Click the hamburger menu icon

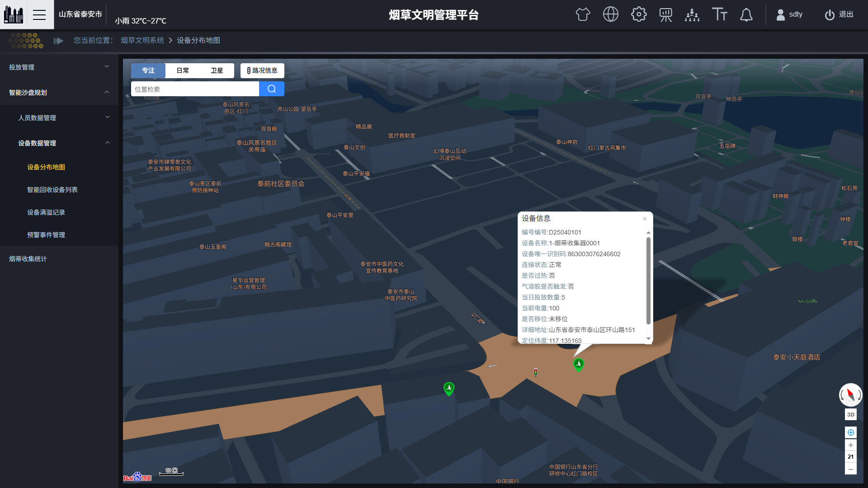(39, 14)
